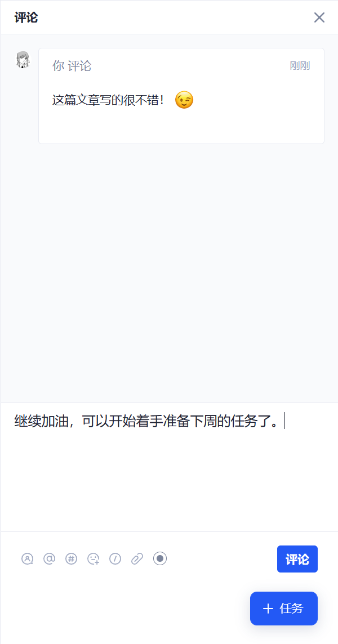Open the member mention speech-bubble icon

tap(27, 558)
